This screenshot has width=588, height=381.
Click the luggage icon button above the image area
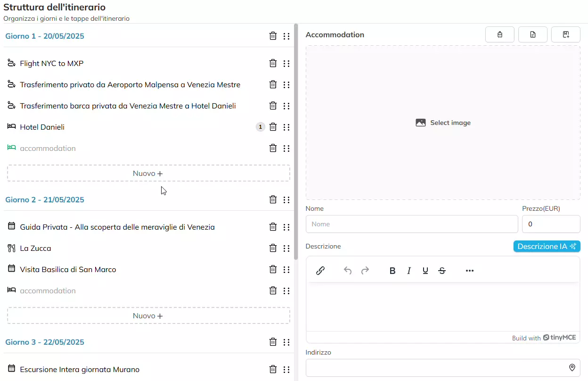coord(499,34)
